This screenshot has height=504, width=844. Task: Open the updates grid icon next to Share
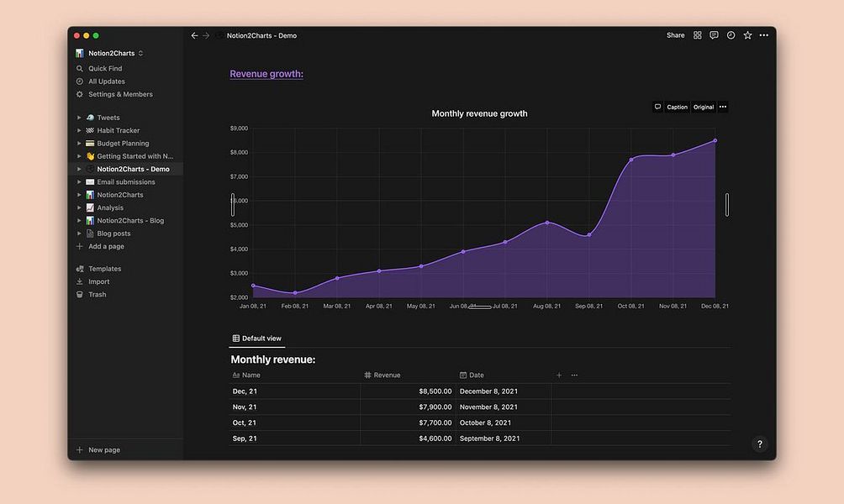698,34
